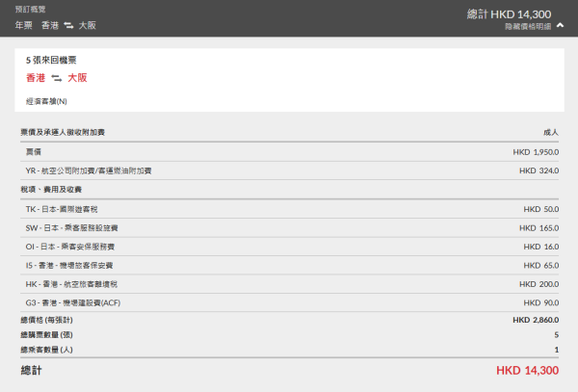Click the red 香港 origin text

click(36, 77)
